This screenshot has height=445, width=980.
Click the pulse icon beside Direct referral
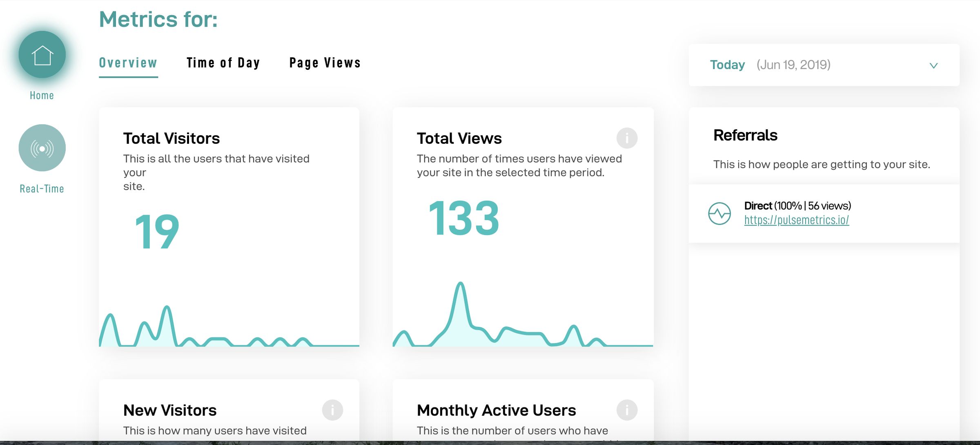(719, 213)
